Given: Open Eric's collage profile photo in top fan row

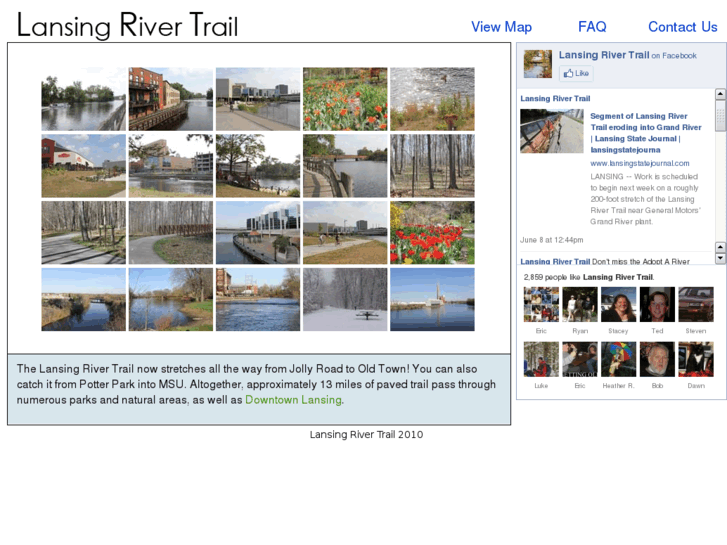Looking at the screenshot, I should point(541,304).
